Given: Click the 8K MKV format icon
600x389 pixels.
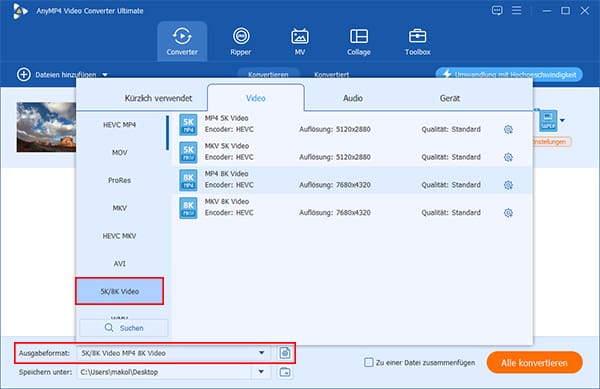Looking at the screenshot, I should (x=188, y=208).
